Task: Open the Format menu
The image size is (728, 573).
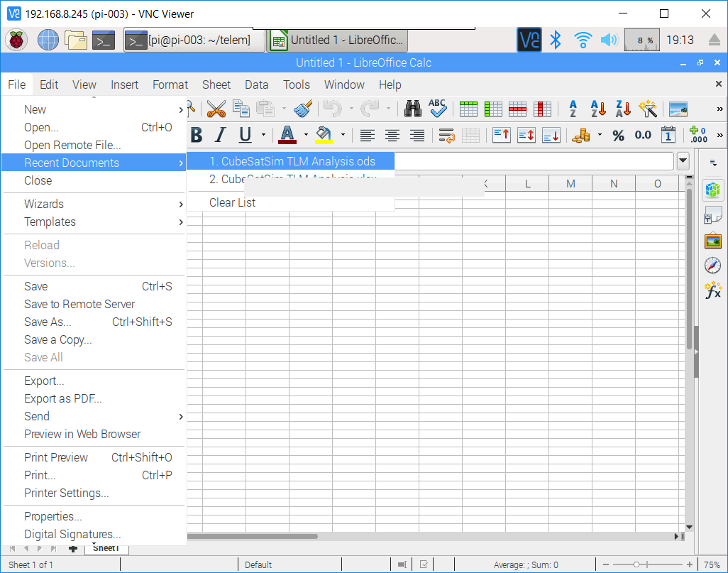Action: click(x=170, y=84)
